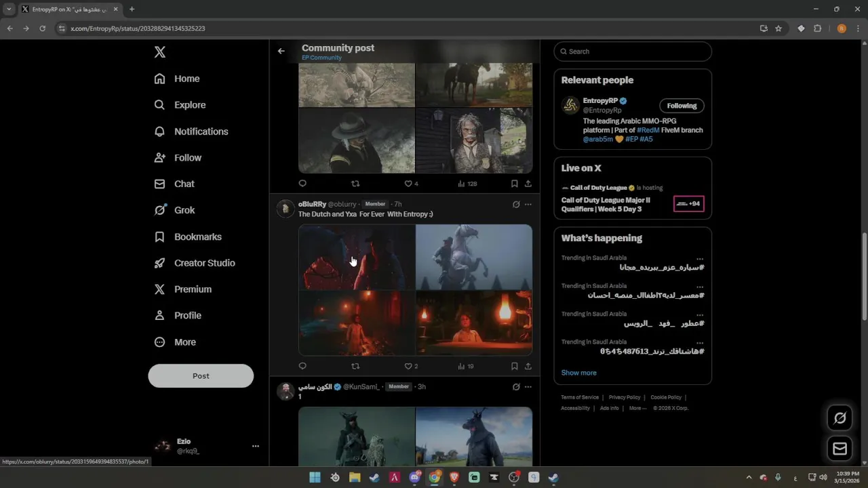Open the @KunSami_ handle

[x=362, y=386]
